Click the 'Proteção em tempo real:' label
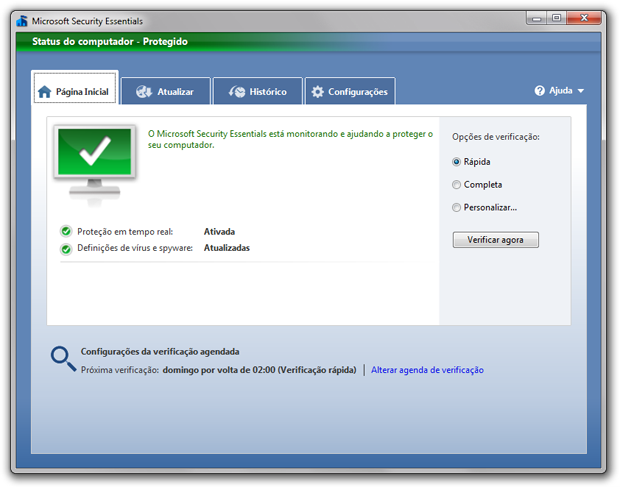The image size is (620, 487). pos(125,232)
